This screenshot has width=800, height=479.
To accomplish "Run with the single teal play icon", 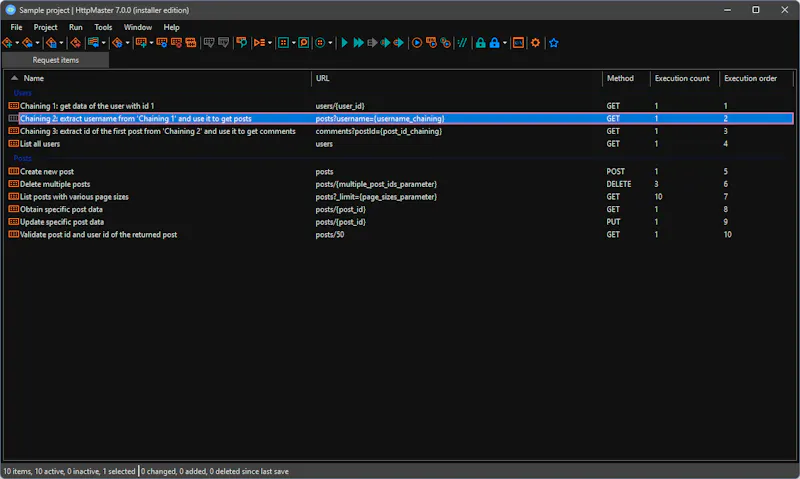I will click(x=345, y=43).
